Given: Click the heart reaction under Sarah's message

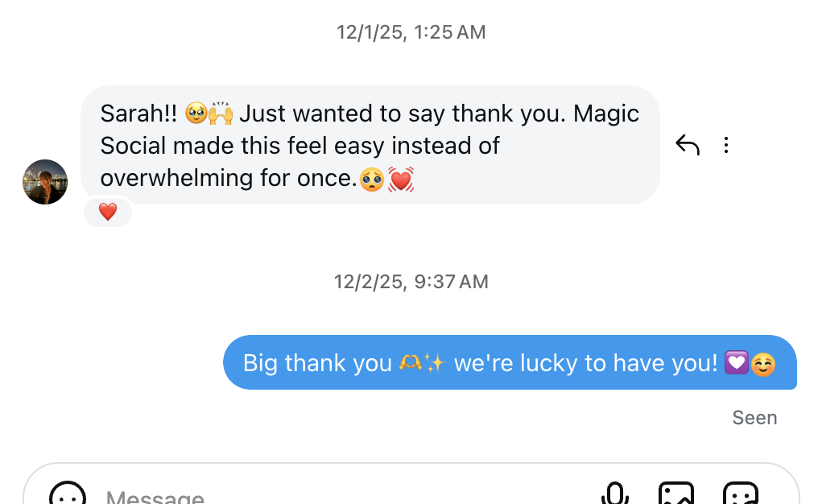Looking at the screenshot, I should pos(107,212).
